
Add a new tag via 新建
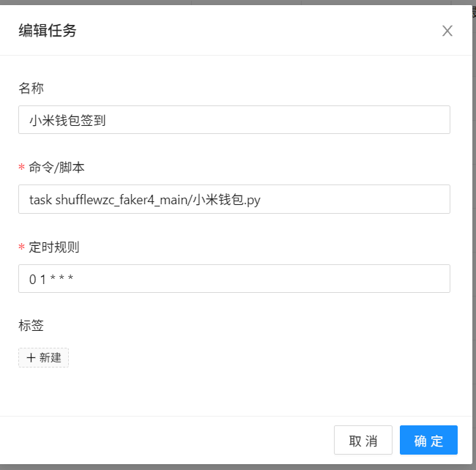tap(44, 357)
